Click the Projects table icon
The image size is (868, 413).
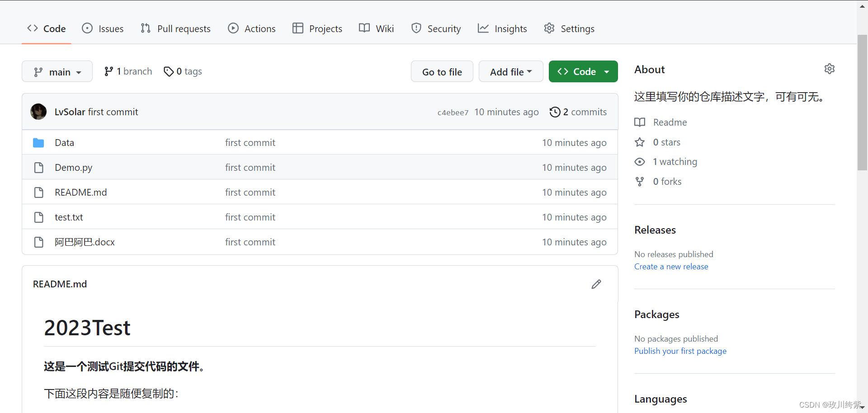(x=298, y=28)
